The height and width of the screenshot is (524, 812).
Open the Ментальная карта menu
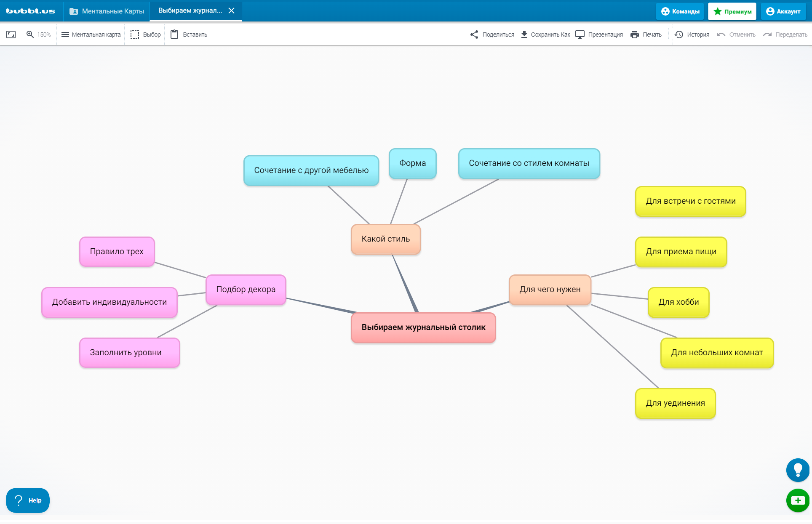(91, 35)
